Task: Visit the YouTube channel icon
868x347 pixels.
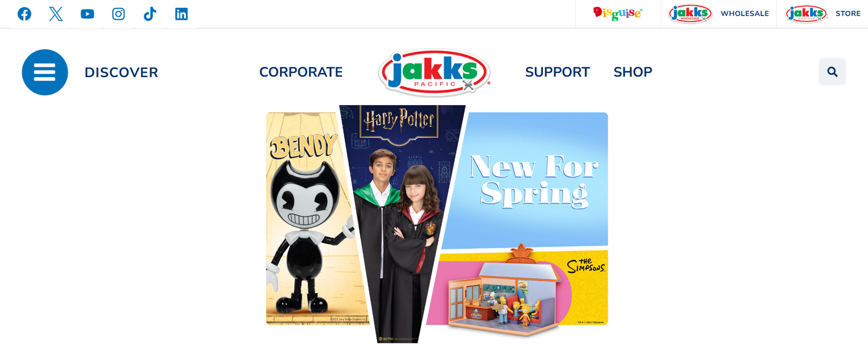Action: click(87, 14)
